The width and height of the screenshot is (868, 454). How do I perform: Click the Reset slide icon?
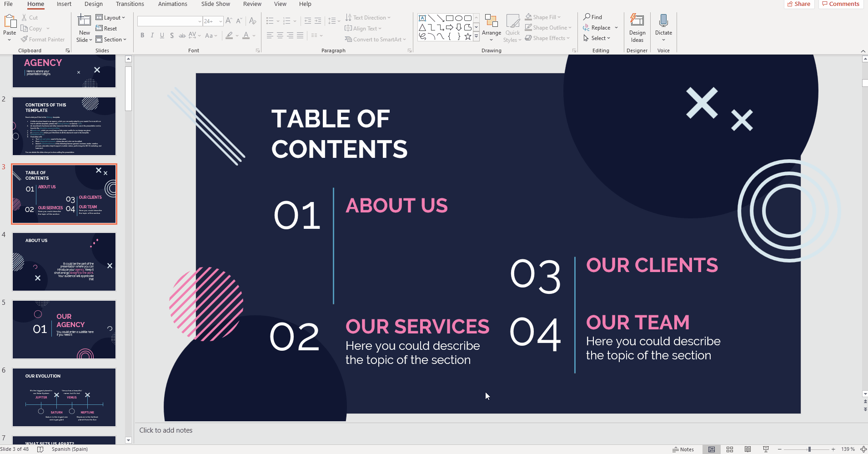point(99,29)
